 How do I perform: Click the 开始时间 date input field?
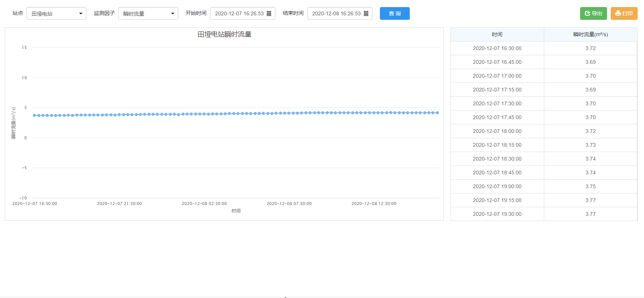click(239, 13)
